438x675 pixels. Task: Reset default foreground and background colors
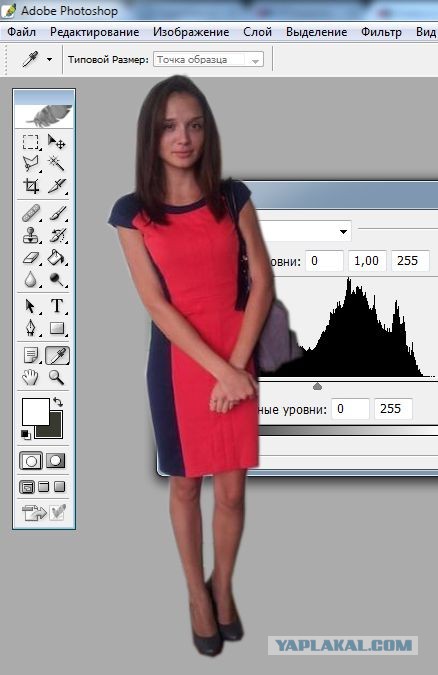point(26,435)
